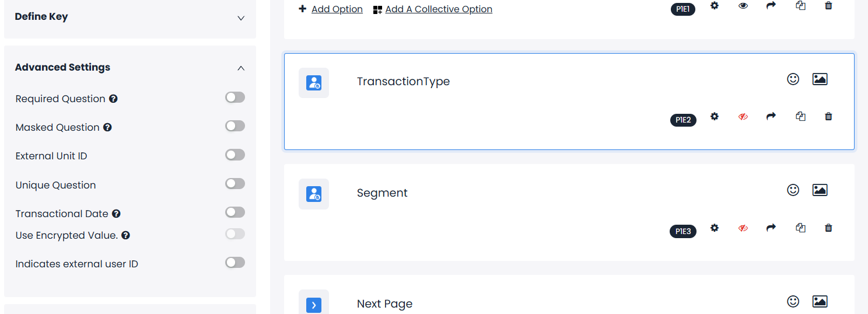
Task: Toggle the Unique Question switch
Action: click(x=235, y=184)
